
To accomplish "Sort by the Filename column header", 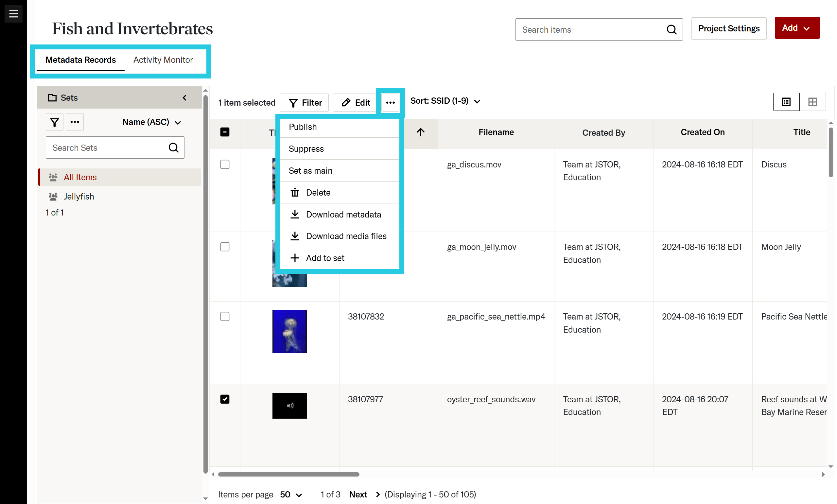I will (x=496, y=132).
